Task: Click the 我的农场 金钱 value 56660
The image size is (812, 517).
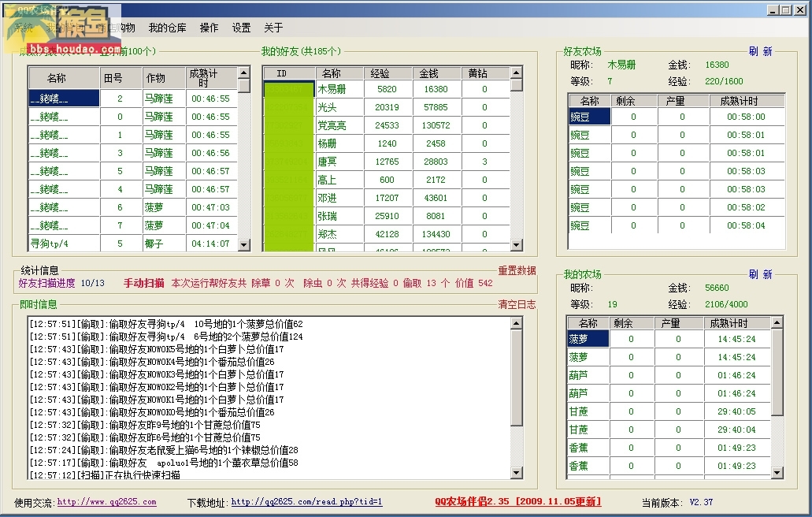Action: [717, 288]
